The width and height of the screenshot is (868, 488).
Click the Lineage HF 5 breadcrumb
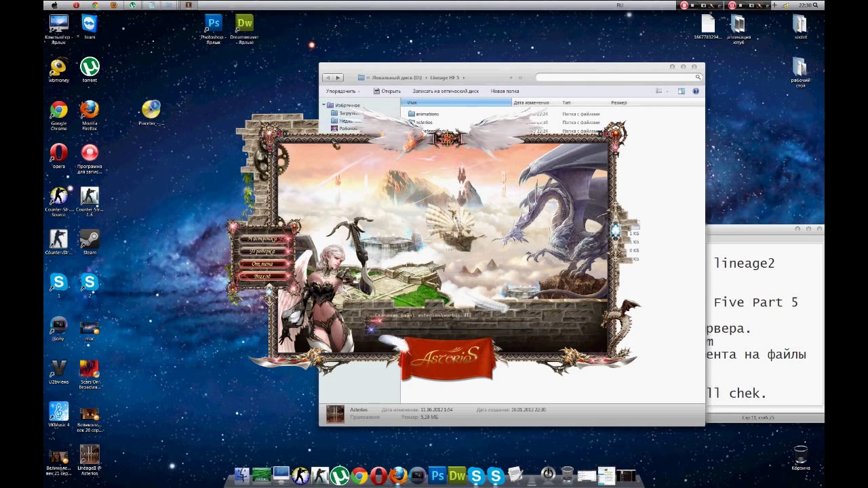pos(444,78)
